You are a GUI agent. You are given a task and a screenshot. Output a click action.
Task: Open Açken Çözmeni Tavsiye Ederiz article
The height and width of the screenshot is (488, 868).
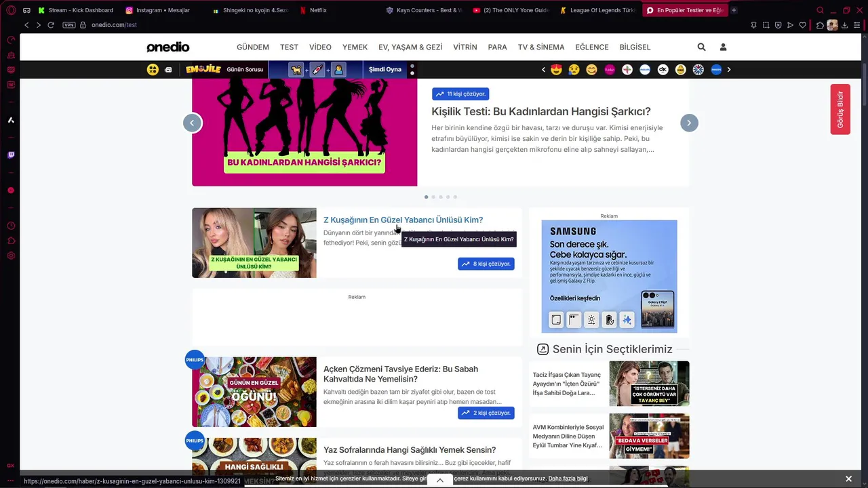(401, 374)
